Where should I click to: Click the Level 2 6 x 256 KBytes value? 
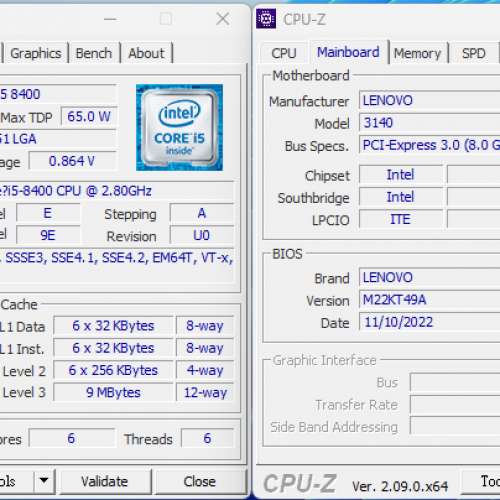113,370
